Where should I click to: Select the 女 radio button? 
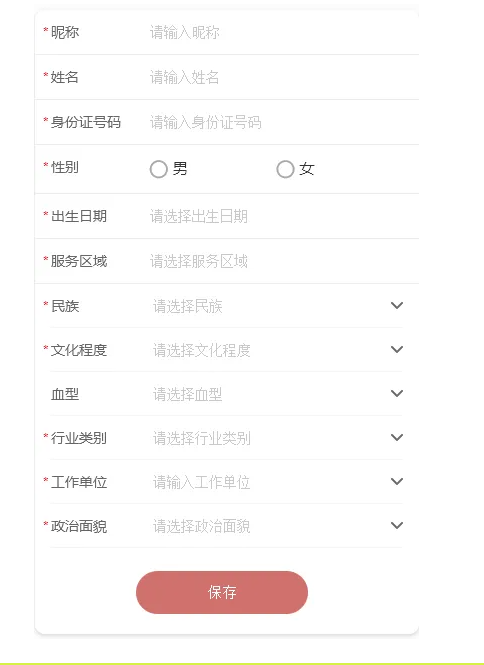coord(285,169)
